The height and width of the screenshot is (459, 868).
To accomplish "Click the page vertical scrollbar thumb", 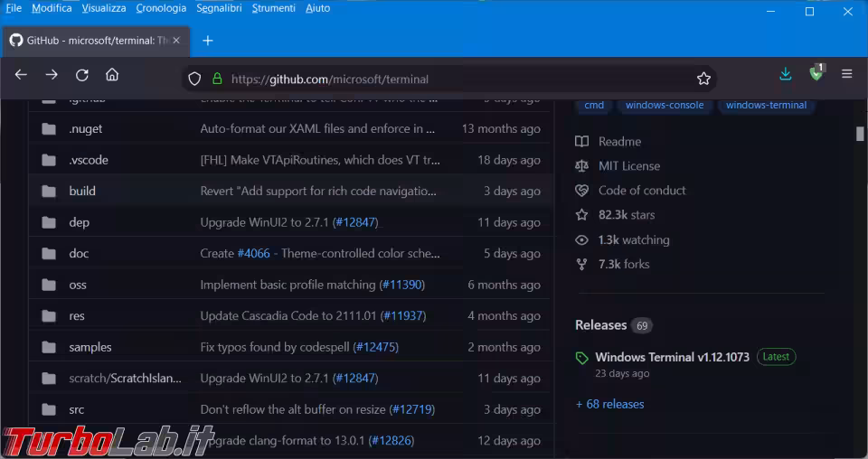I will click(x=859, y=134).
